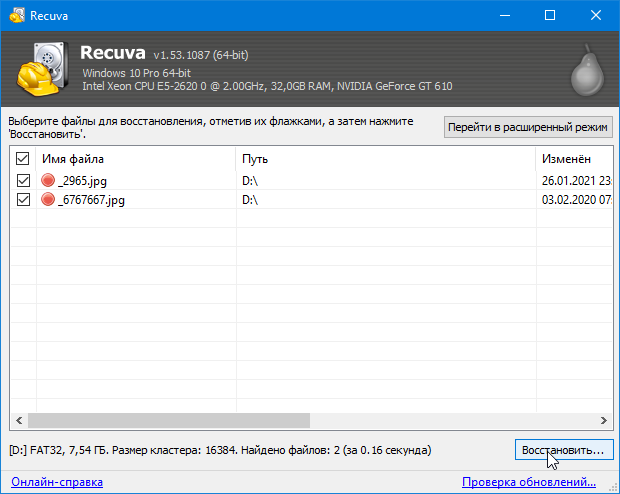Image resolution: width=620 pixels, height=494 pixels.
Task: Click Перейти в расширенный режим button
Action: 528,127
